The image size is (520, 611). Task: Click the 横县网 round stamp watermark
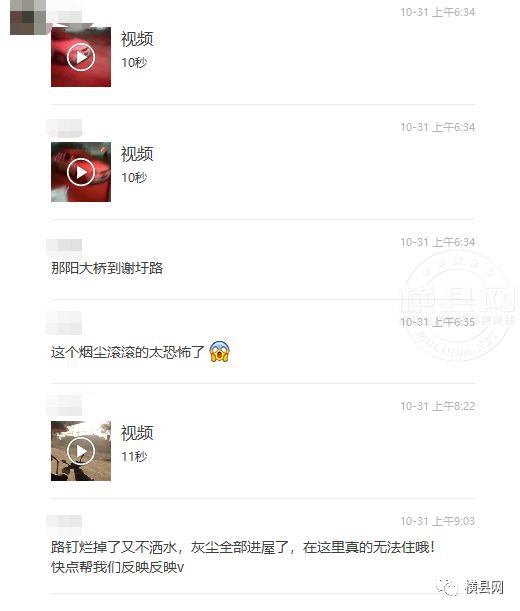click(x=457, y=305)
